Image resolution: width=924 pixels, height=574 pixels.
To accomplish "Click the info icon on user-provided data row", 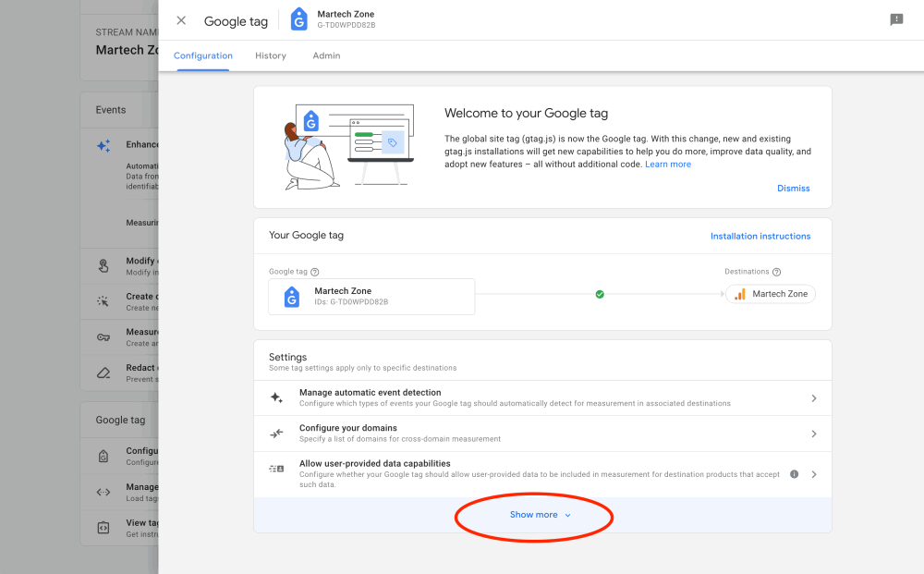I will (x=795, y=474).
